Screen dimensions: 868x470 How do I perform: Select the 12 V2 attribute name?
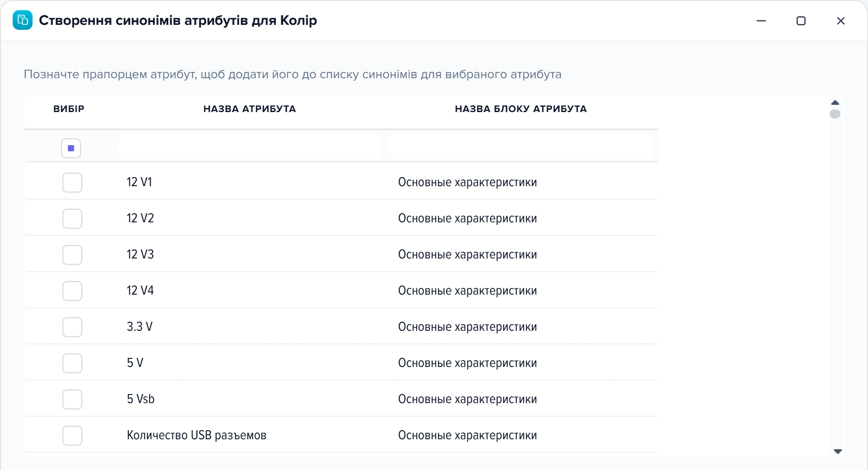click(140, 218)
